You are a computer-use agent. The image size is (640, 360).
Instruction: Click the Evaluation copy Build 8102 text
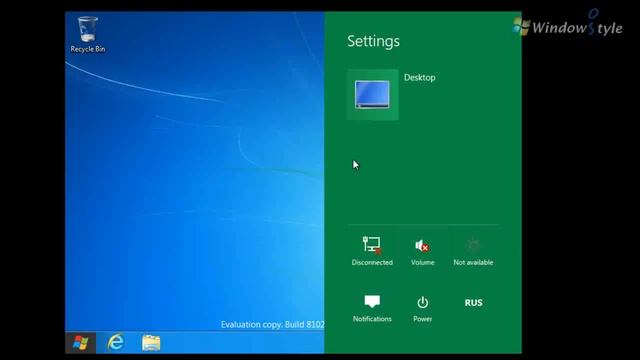tap(272, 324)
